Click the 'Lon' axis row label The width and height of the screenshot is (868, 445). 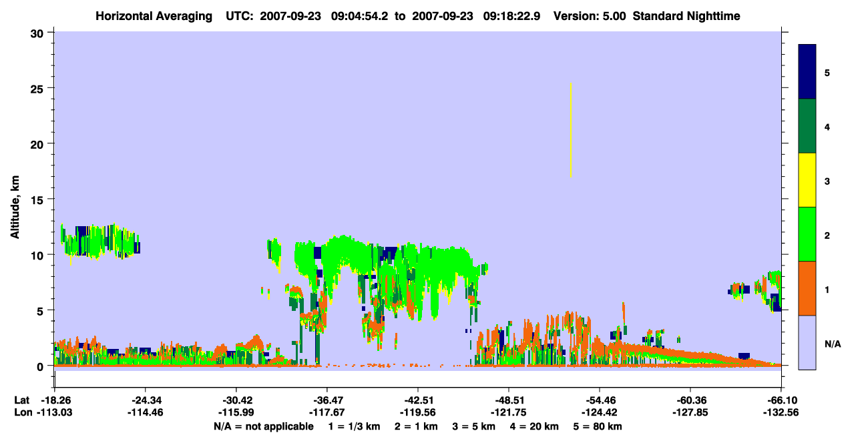tap(22, 412)
